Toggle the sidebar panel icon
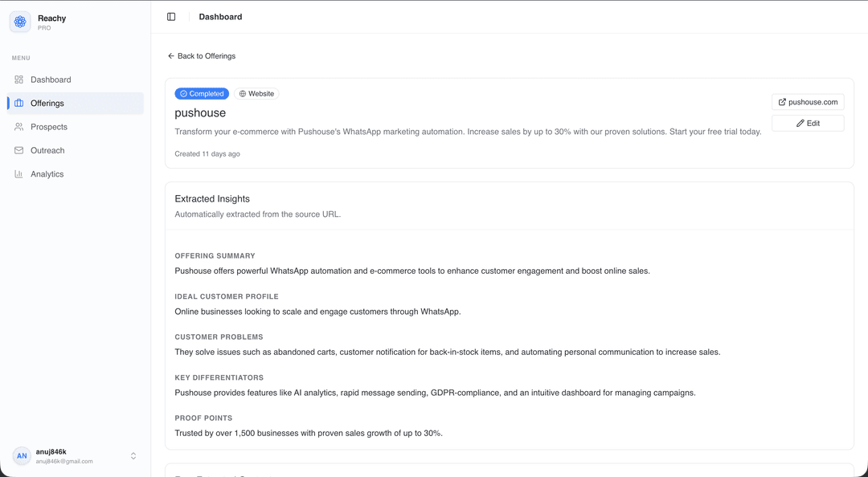The height and width of the screenshot is (477, 868). pyautogui.click(x=171, y=17)
